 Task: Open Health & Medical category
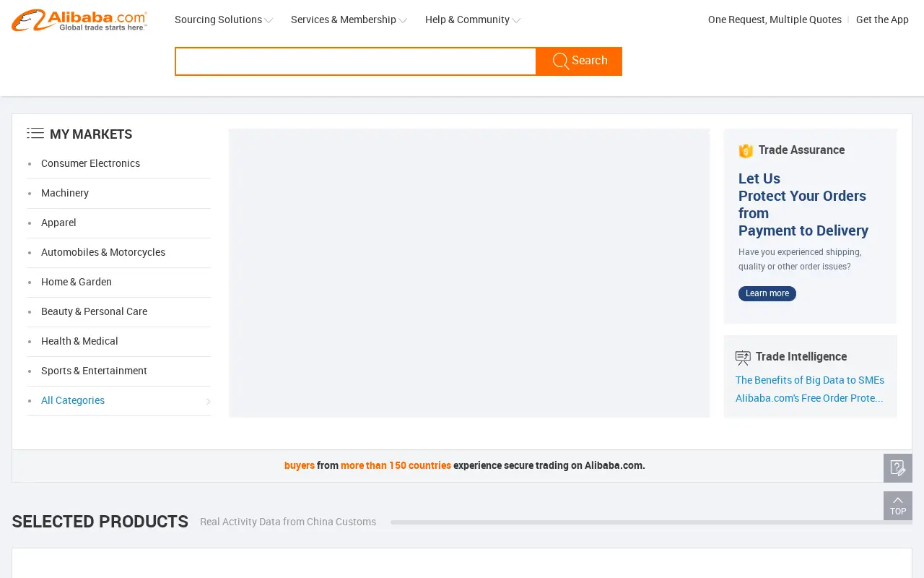79,341
